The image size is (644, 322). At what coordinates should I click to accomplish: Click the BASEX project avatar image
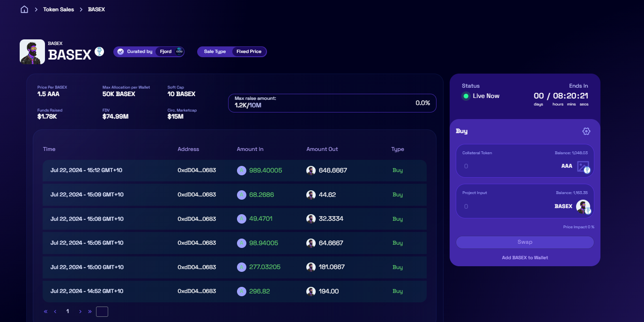tap(32, 52)
